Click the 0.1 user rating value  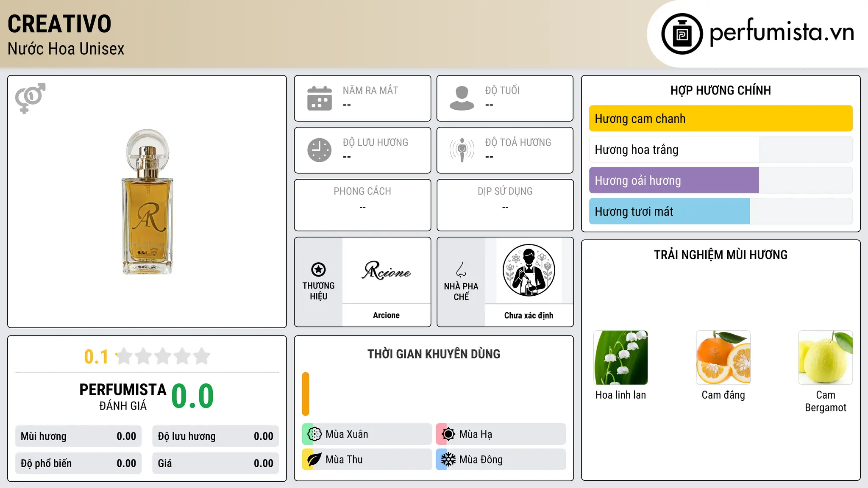coord(96,357)
